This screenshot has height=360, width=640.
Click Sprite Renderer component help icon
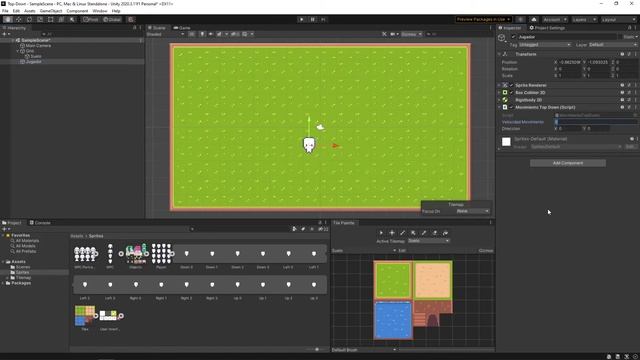pyautogui.click(x=622, y=85)
